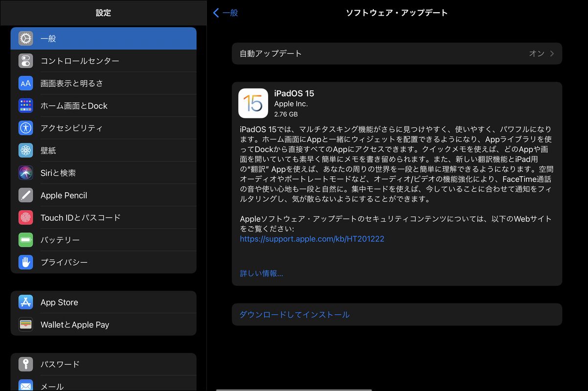
Task: Go back to 一般
Action: (226, 13)
